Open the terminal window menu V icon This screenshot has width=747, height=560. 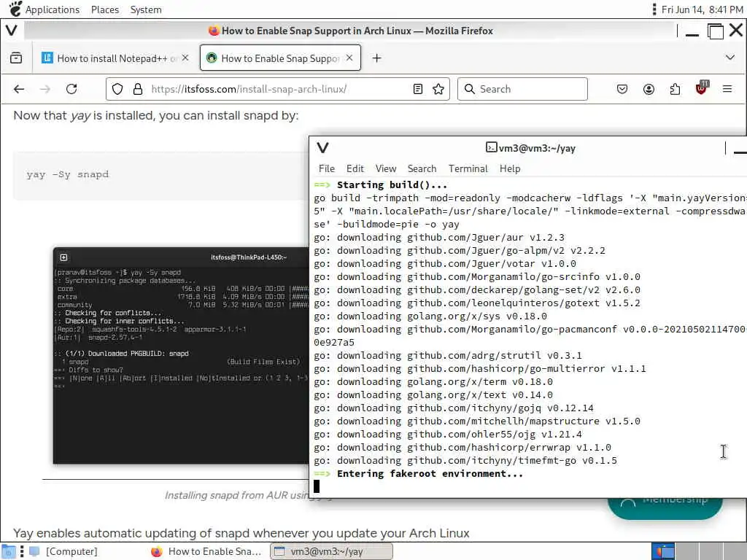coord(322,148)
